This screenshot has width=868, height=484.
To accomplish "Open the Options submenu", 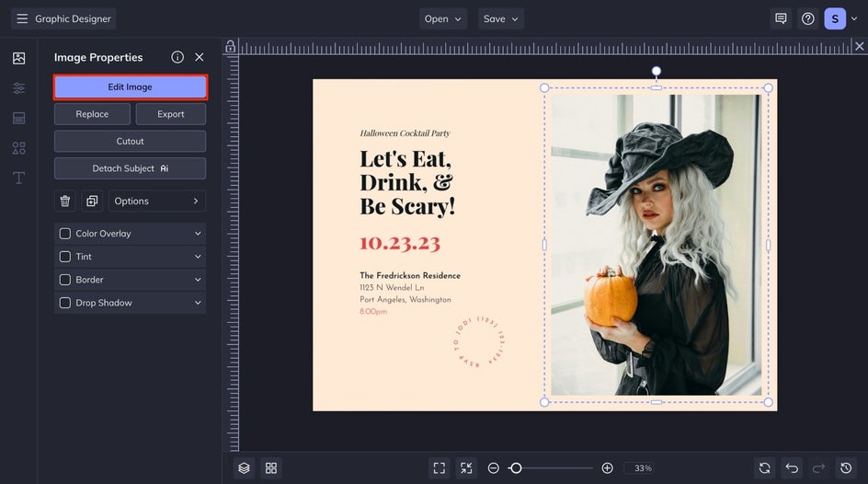I will point(156,201).
